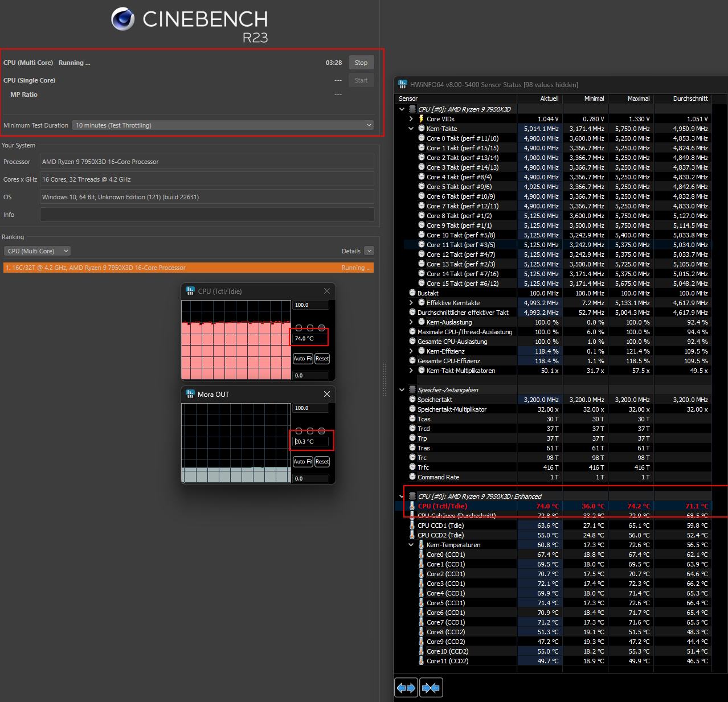Click the icon next to Gesamte CPU-Auslastung
The height and width of the screenshot is (702, 728).
(x=412, y=341)
